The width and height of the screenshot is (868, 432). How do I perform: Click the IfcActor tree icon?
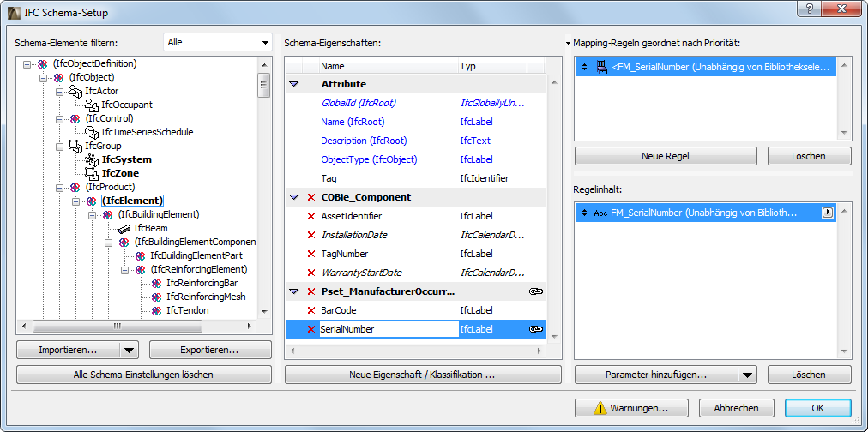pyautogui.click(x=75, y=91)
